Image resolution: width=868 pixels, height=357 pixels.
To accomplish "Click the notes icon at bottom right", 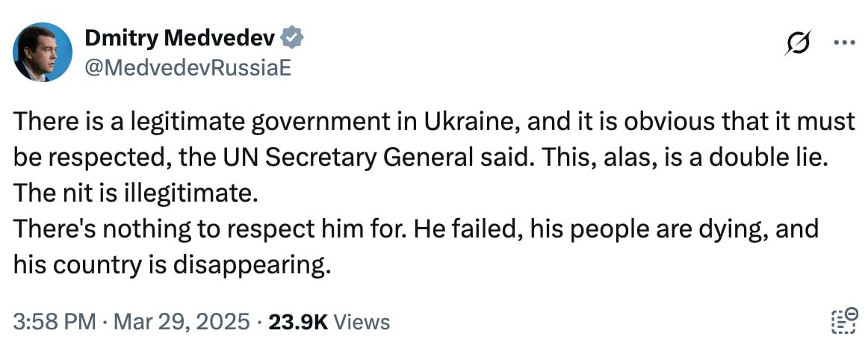I will coord(844,320).
